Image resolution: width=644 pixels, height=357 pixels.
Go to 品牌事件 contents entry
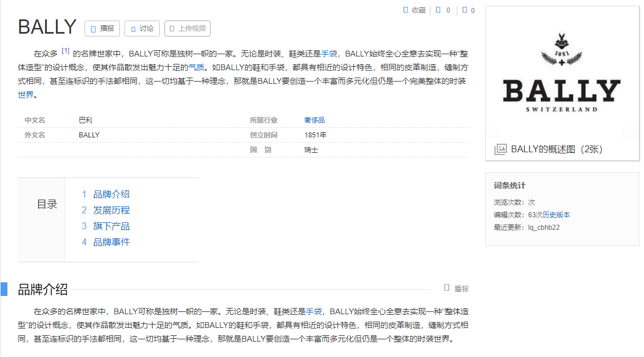111,242
